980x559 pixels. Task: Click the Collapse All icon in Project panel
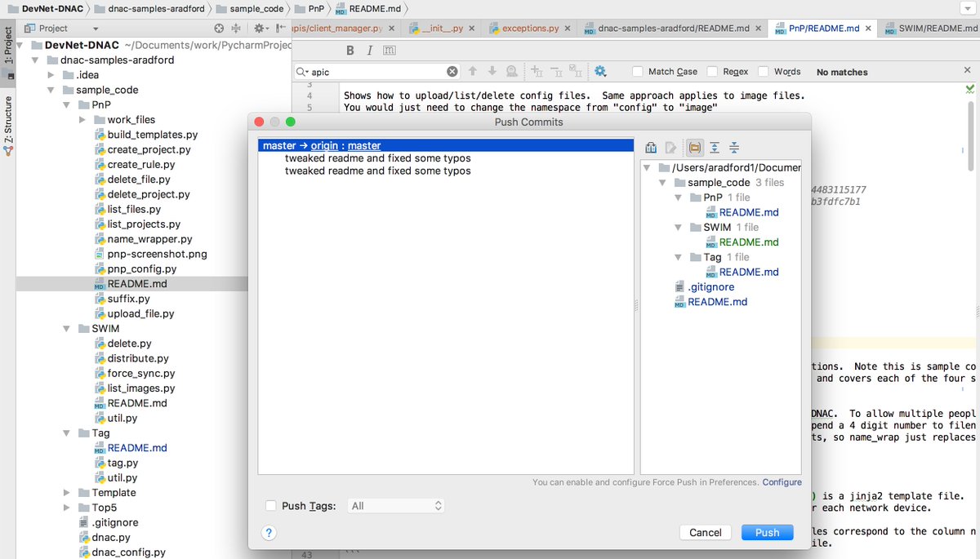coord(237,28)
